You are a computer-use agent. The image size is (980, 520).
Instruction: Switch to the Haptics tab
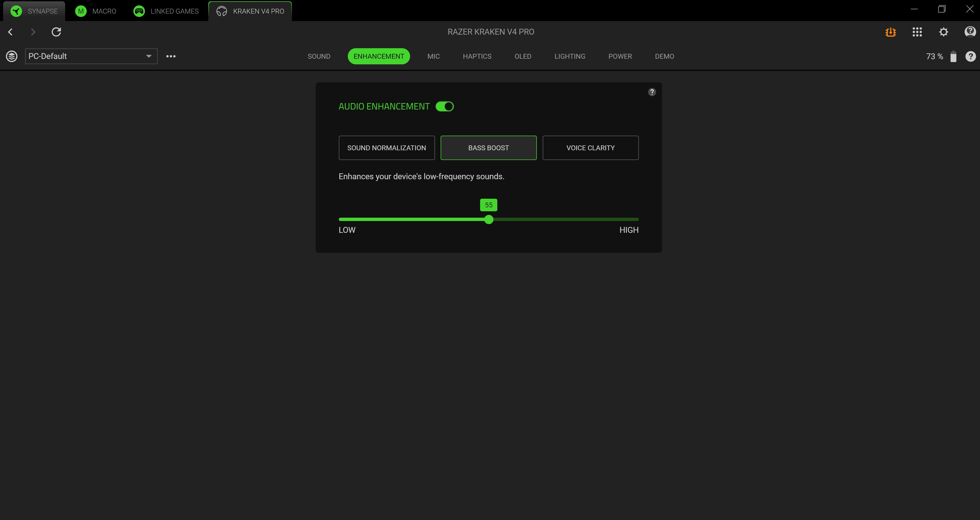477,56
